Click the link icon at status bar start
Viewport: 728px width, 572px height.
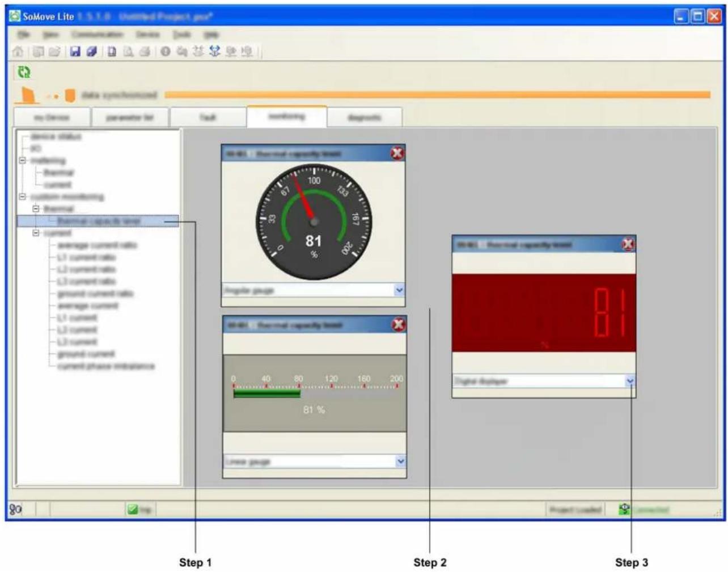[15, 509]
